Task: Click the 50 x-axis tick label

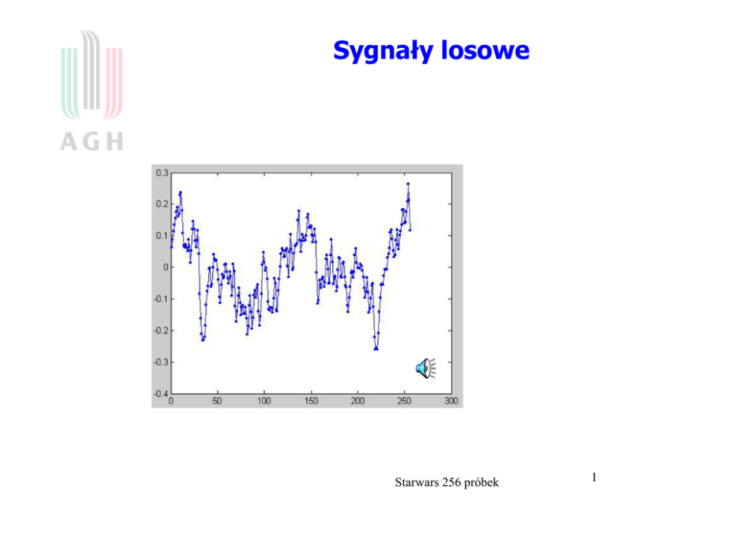Action: [217, 401]
